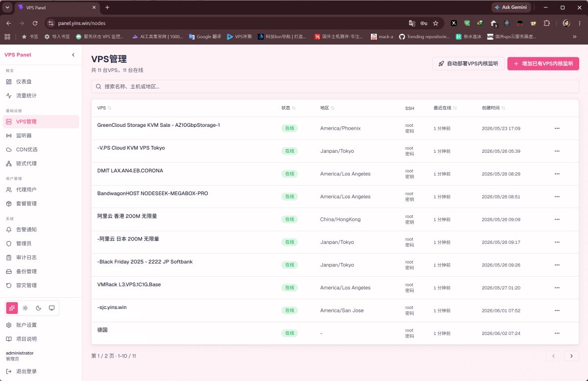This screenshot has height=381, width=588.
Task: Open actions menu for 德国 row
Action: [557, 333]
